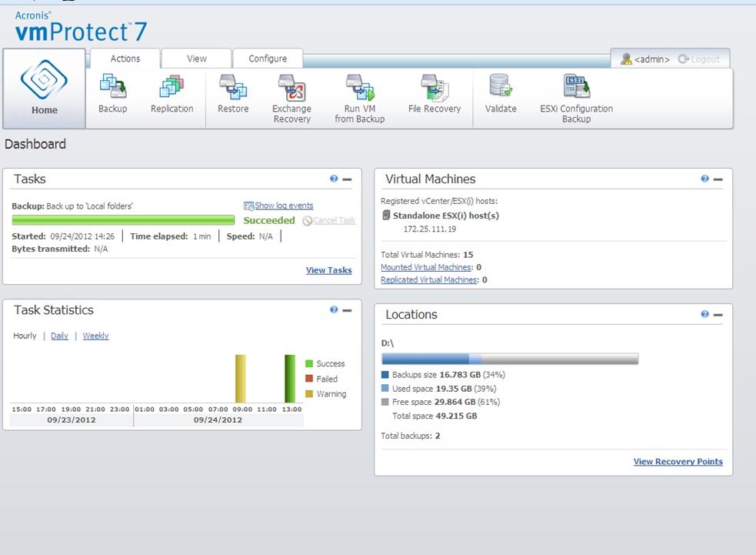Open File Recovery tool
Image resolution: width=756 pixels, height=555 pixels.
pos(435,94)
